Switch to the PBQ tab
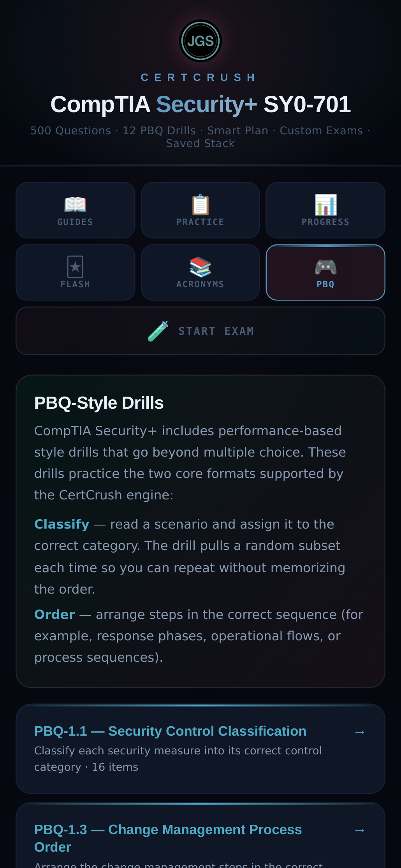This screenshot has height=868, width=401. [325, 272]
